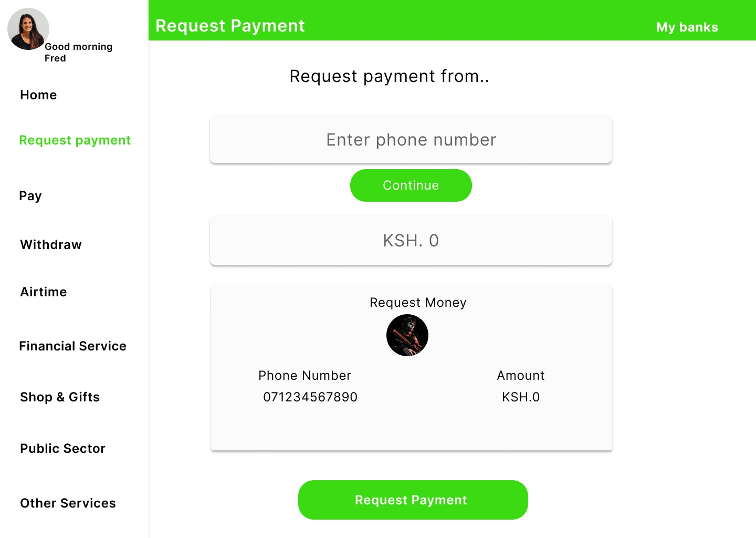The image size is (756, 538).
Task: Click the Request Payment header title
Action: (x=230, y=26)
